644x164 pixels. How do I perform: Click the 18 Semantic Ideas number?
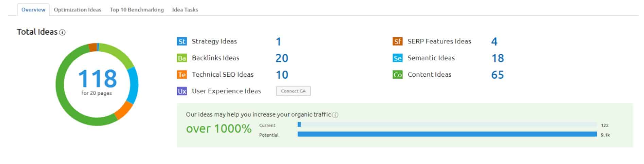pyautogui.click(x=498, y=58)
